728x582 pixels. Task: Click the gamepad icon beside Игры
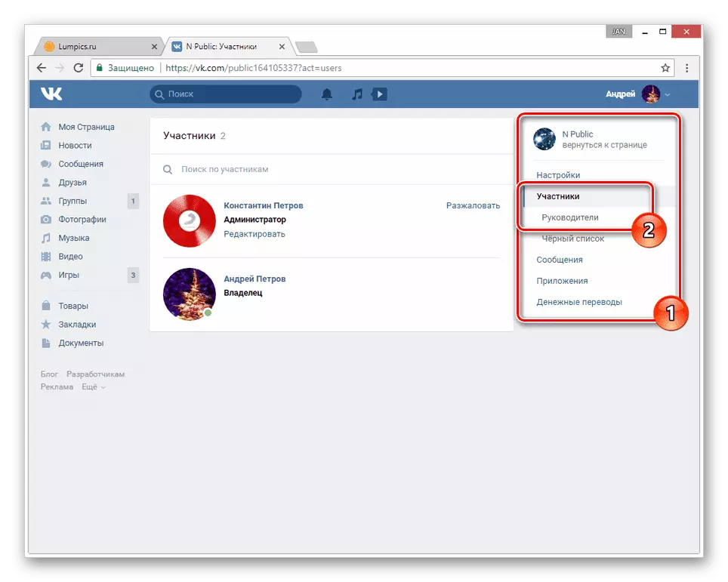point(45,276)
